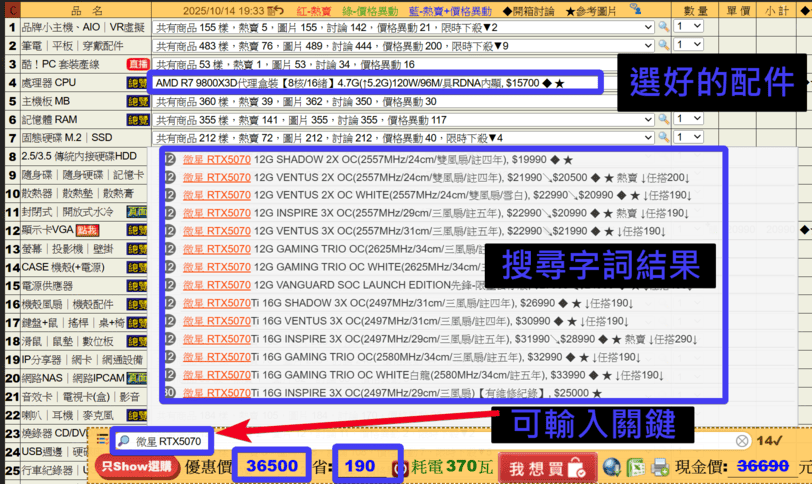Viewport: 812px width, 484px height.
Task: Open the quantity dropdown for row 1
Action: pyautogui.click(x=689, y=28)
